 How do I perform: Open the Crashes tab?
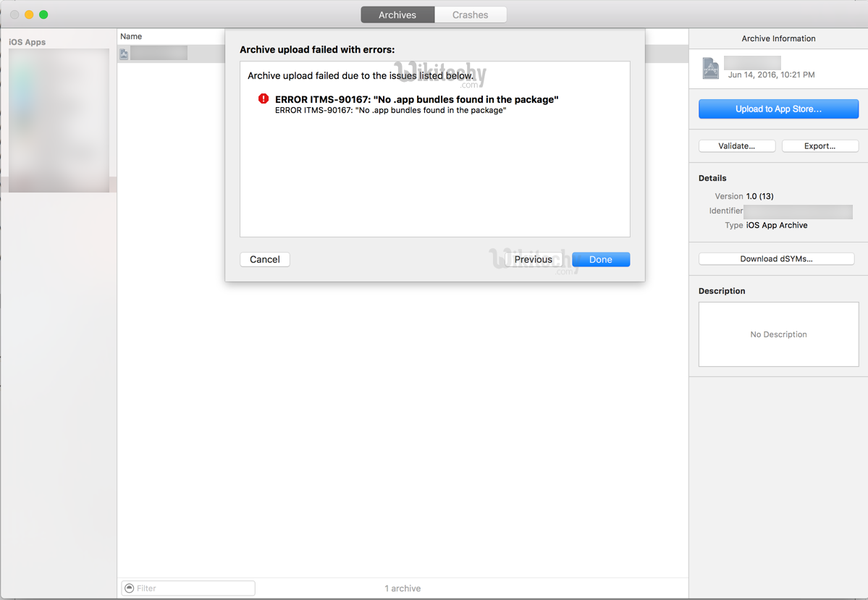click(470, 14)
